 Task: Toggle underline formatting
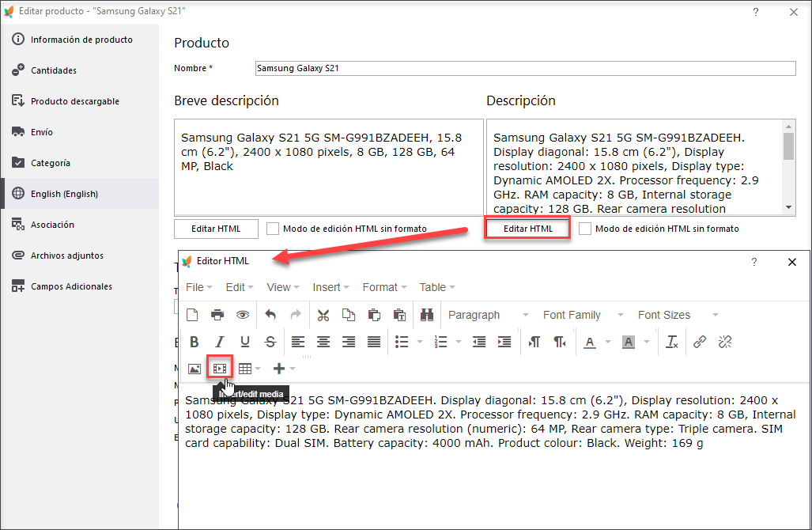(245, 342)
